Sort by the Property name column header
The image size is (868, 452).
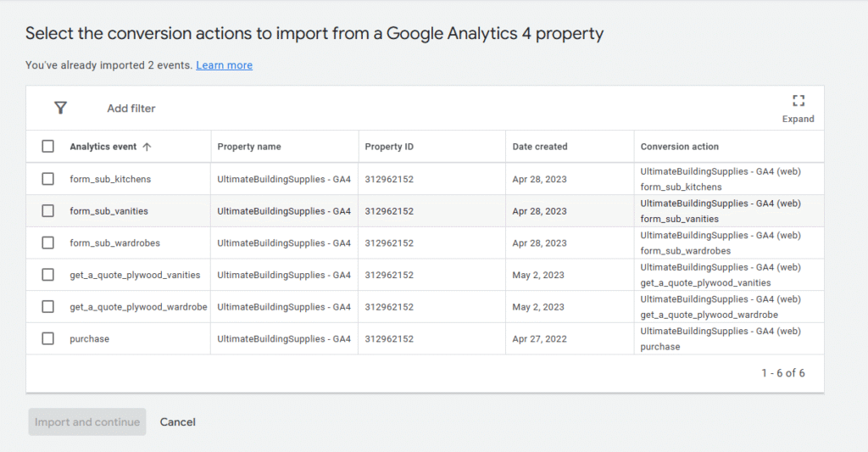pyautogui.click(x=249, y=147)
